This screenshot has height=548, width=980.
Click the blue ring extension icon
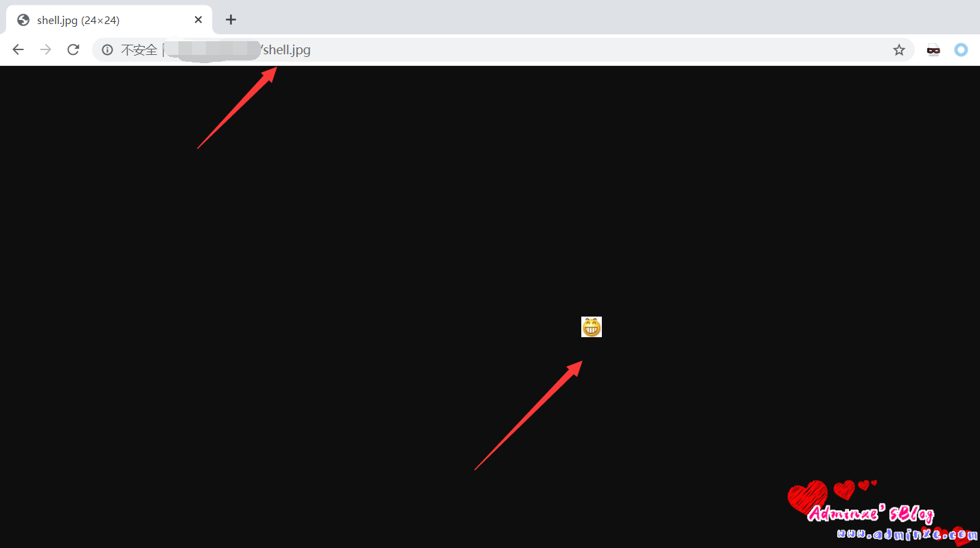[x=961, y=49]
